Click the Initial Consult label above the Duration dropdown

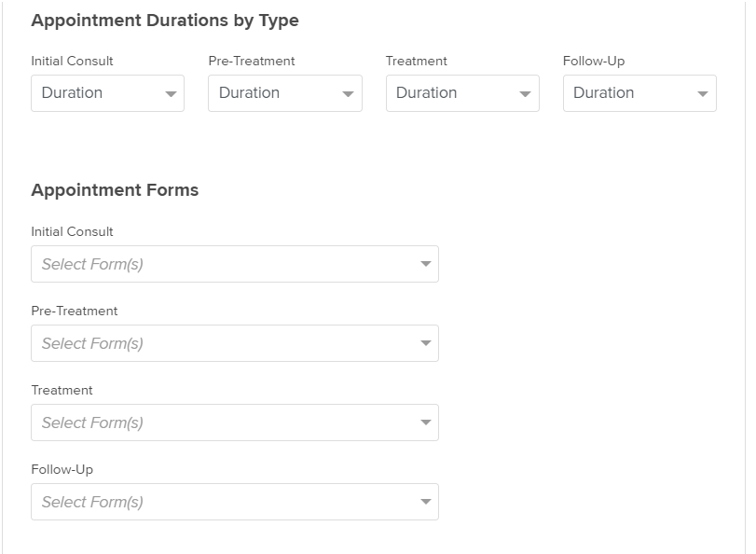point(72,61)
